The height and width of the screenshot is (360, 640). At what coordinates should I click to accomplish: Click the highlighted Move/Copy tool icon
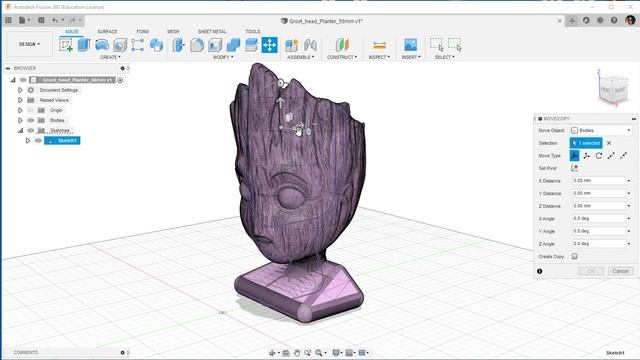(269, 45)
